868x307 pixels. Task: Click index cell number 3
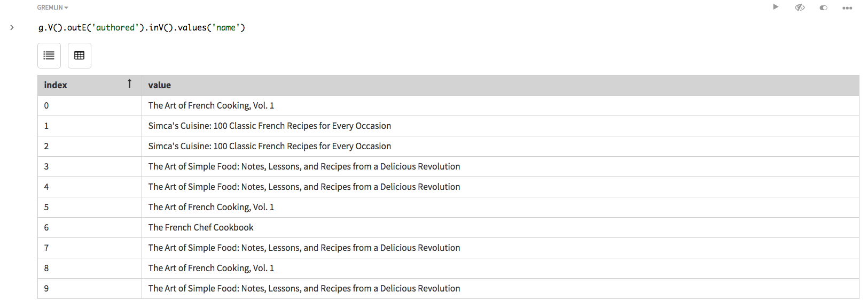coord(46,166)
